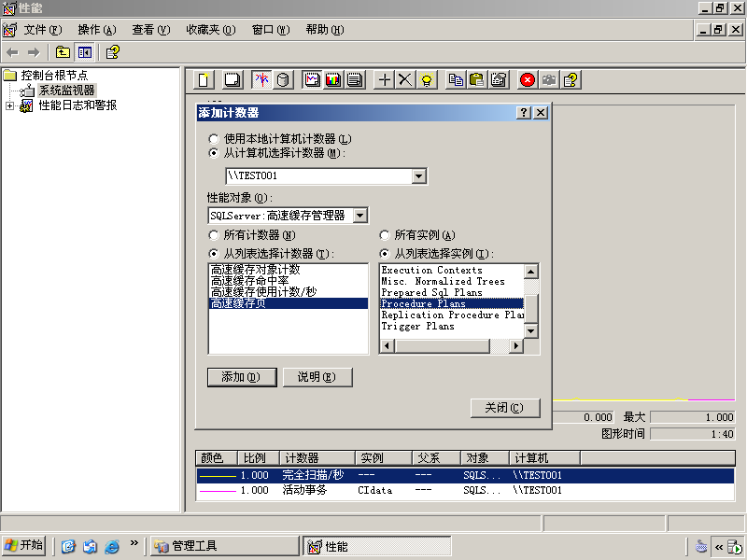Click the console toolbar Help icon
Viewport: 747px width, 560px height.
coord(112,52)
